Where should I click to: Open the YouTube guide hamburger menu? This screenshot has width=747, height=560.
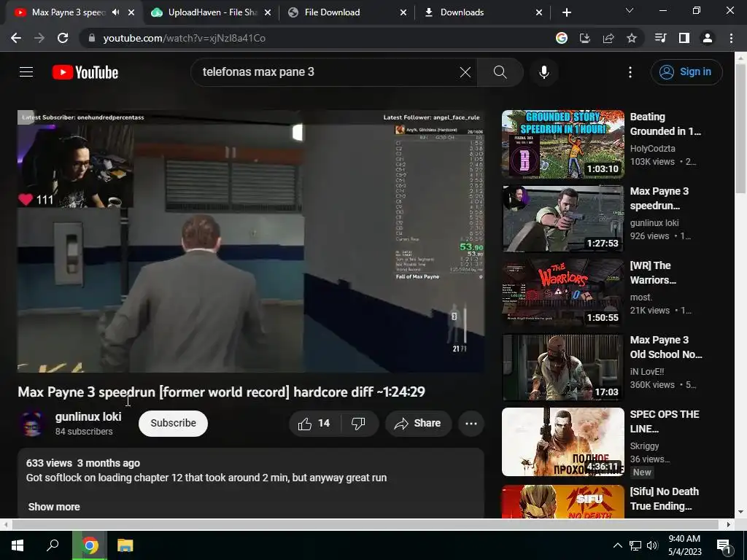[x=26, y=72]
